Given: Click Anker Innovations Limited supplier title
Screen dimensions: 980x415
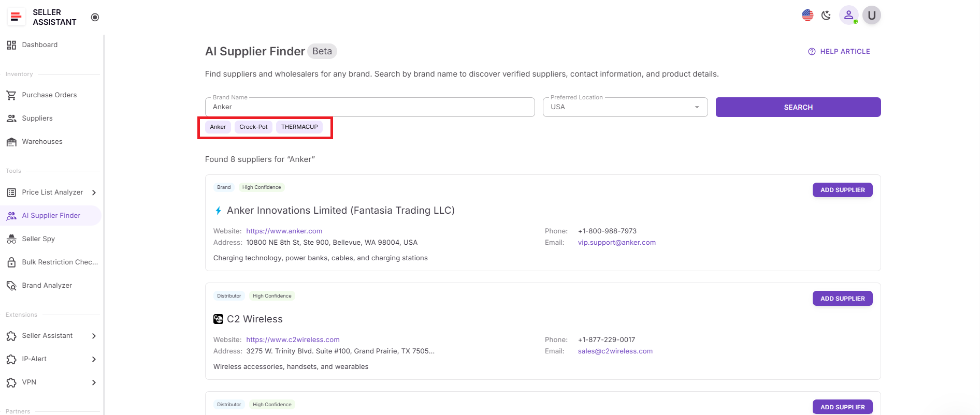Looking at the screenshot, I should (x=341, y=211).
